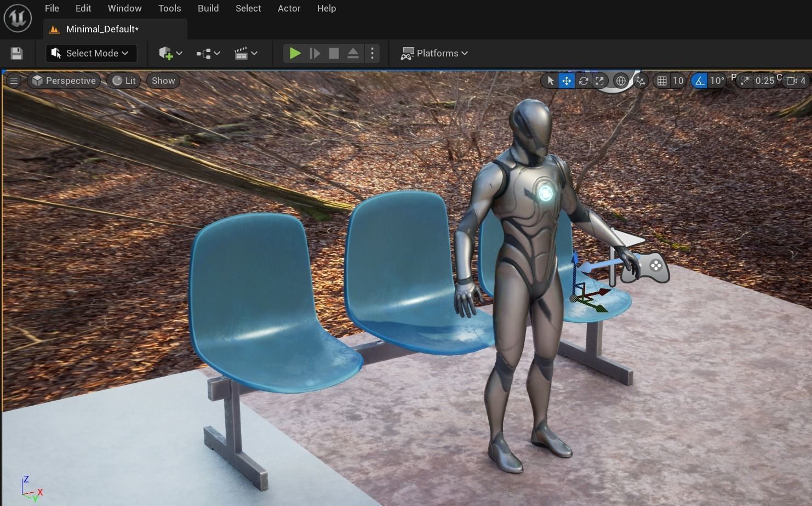Open the Edit menu
812x506 pixels.
click(83, 8)
